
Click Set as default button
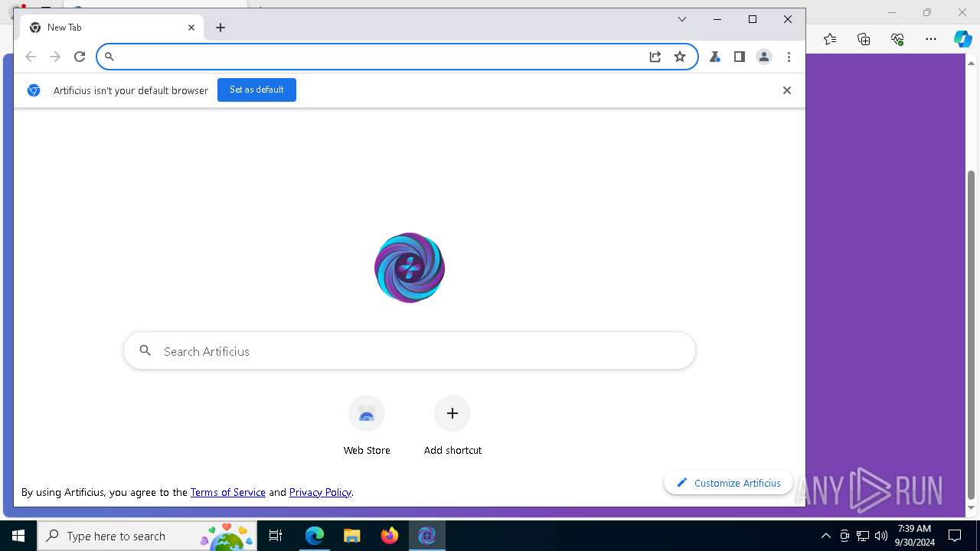256,90
